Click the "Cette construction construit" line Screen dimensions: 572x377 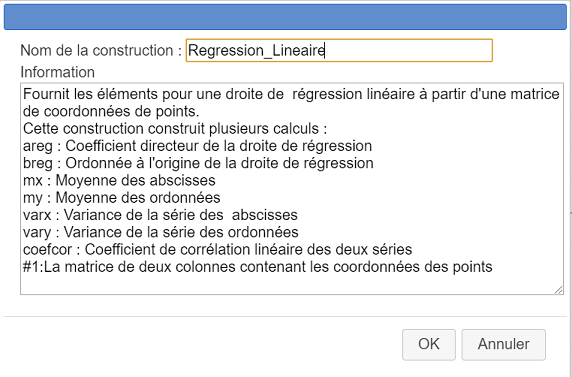(x=175, y=129)
